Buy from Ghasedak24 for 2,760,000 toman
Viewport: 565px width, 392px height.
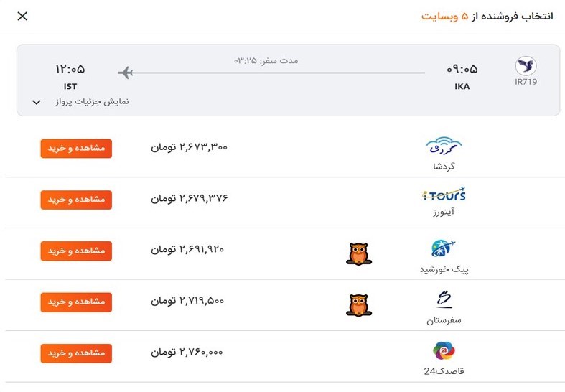tap(76, 353)
